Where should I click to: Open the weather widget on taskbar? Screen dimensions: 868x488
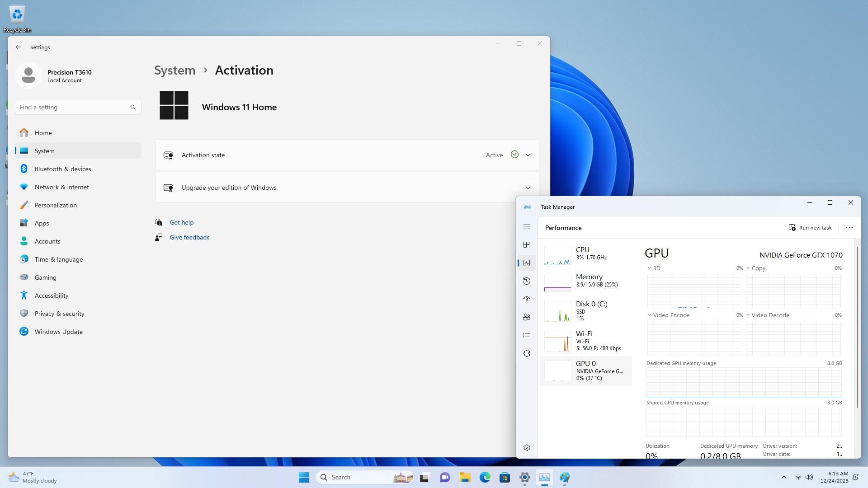(33, 477)
